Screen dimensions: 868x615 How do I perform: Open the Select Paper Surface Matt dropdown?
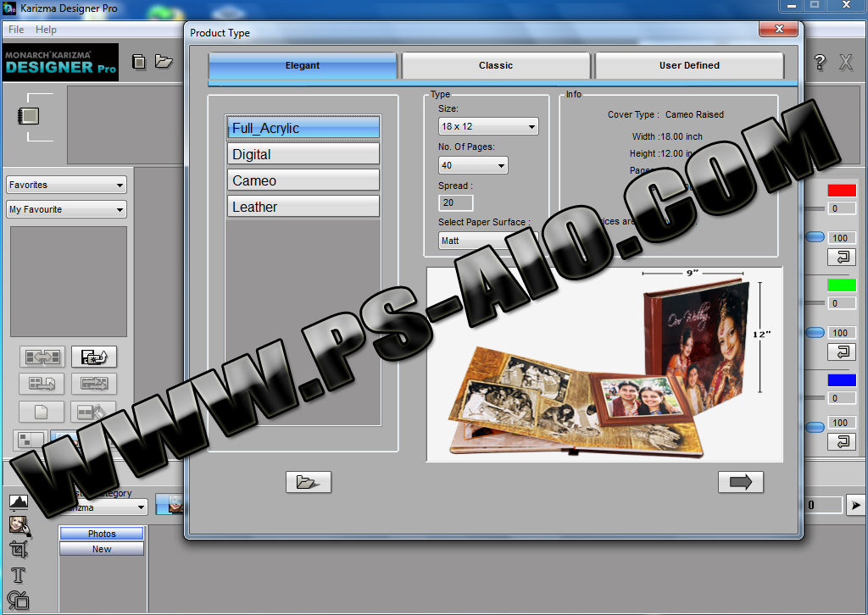coord(488,241)
